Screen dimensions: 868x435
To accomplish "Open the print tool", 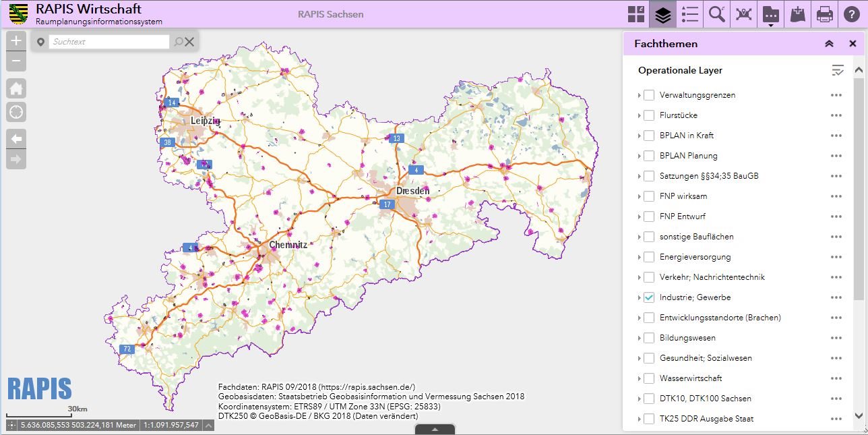I will (825, 14).
